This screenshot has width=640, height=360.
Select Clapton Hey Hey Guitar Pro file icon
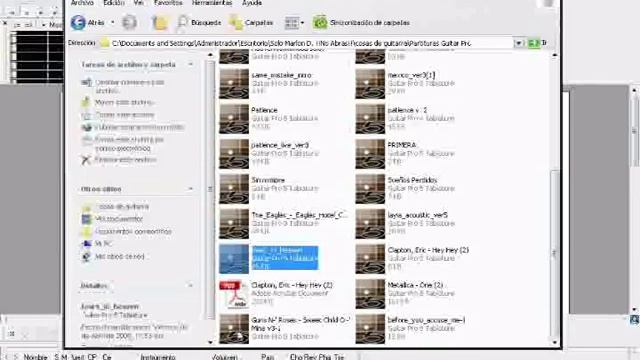[370, 259]
